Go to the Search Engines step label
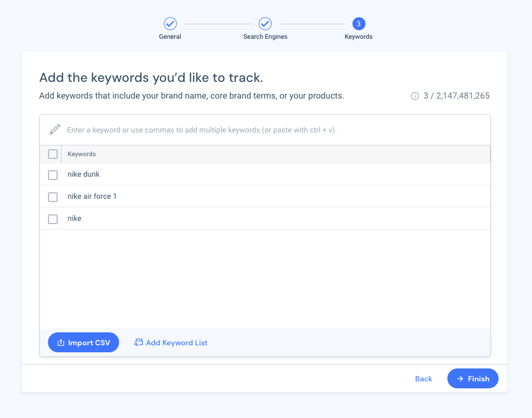Image resolution: width=532 pixels, height=418 pixels. tap(265, 37)
